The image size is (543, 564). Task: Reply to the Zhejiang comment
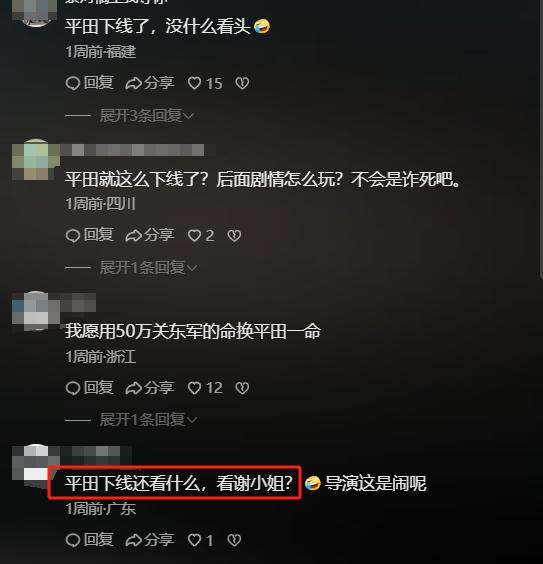click(x=90, y=387)
